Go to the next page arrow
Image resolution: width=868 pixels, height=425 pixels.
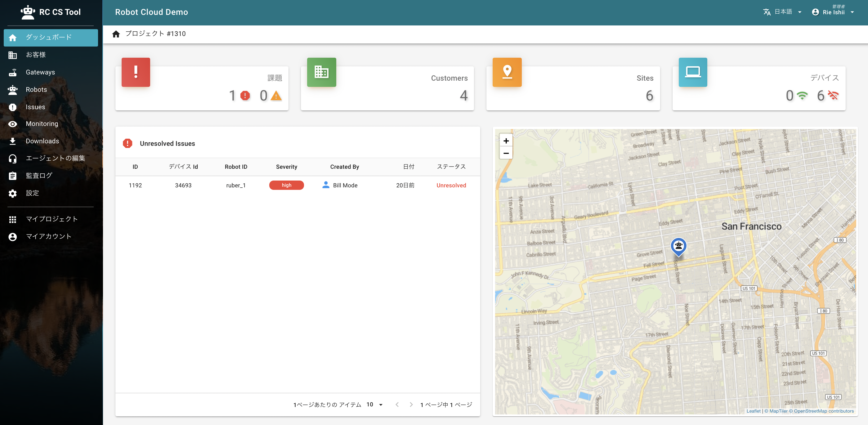(411, 405)
